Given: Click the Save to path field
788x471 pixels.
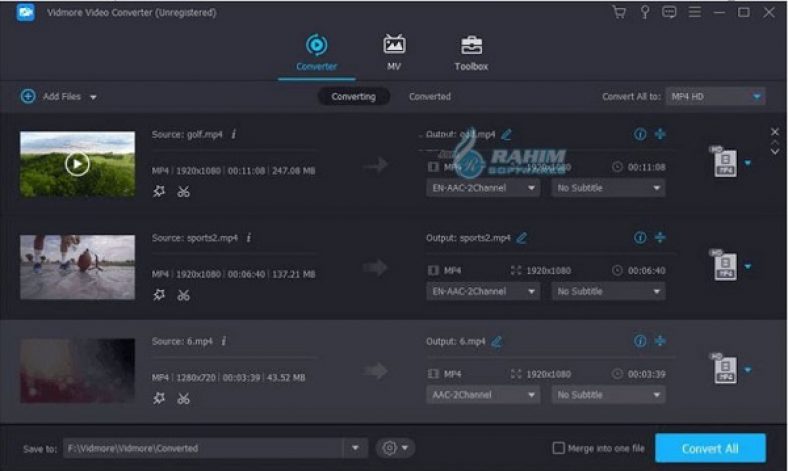Looking at the screenshot, I should [203, 448].
